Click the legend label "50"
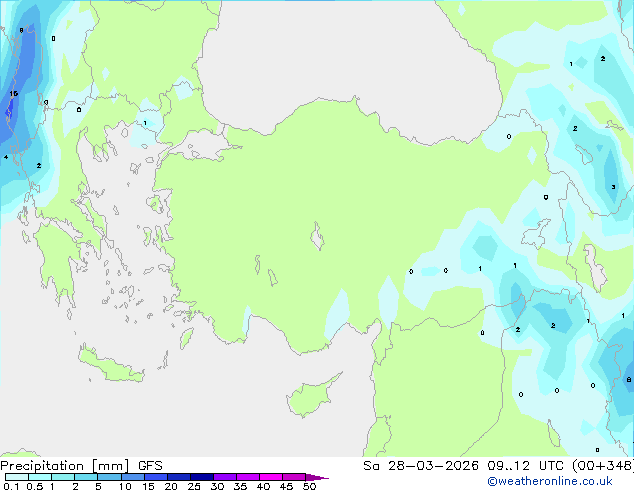The height and width of the screenshot is (490, 634). 309,486
